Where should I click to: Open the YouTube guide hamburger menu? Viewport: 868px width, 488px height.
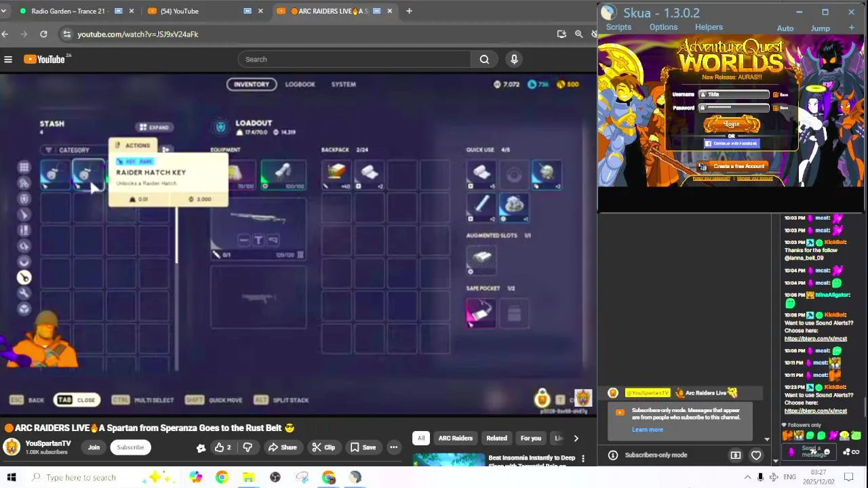(8, 60)
